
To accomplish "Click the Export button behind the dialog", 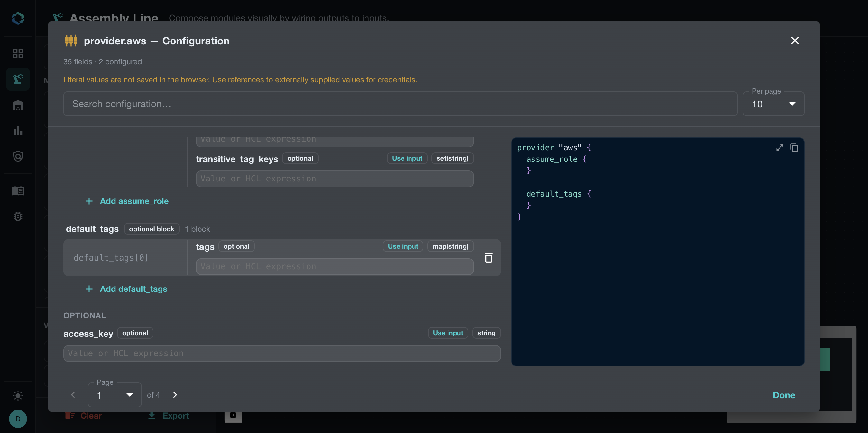I will (x=169, y=416).
